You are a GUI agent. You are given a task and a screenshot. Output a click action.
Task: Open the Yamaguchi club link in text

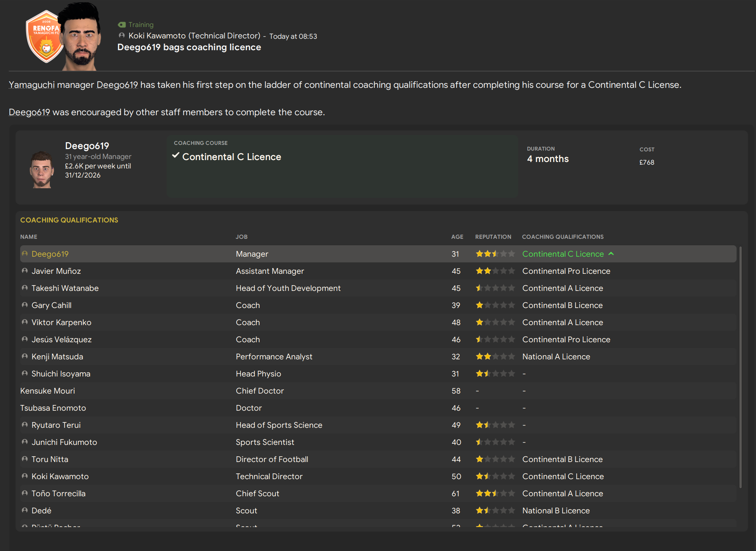32,85
